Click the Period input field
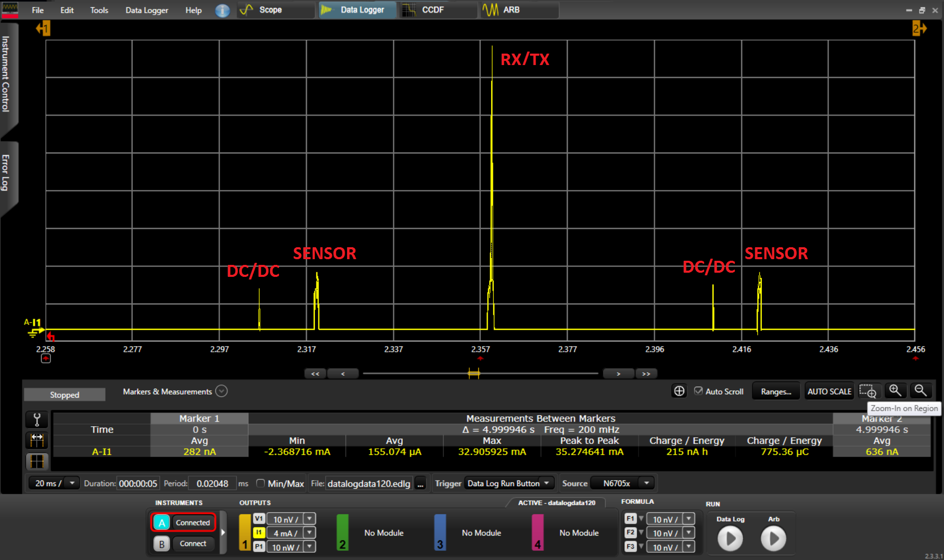This screenshot has width=944, height=560. tap(212, 483)
